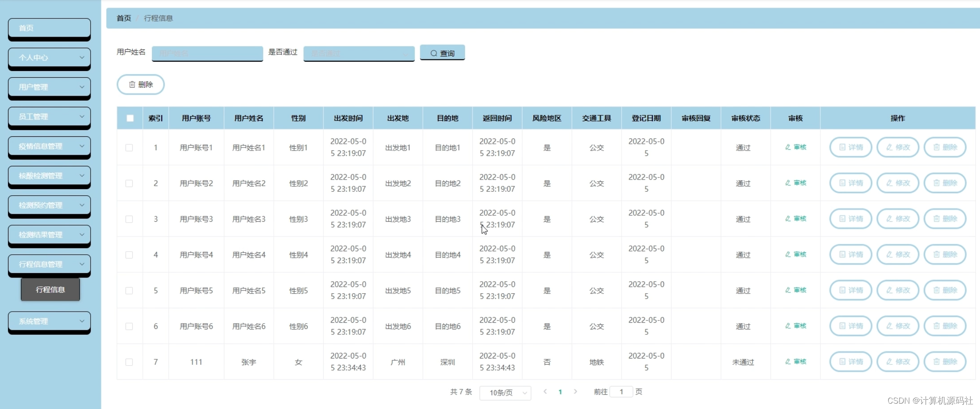Select the 行程信息 submenu item
Viewport: 980px width, 409px height.
pos(50,290)
